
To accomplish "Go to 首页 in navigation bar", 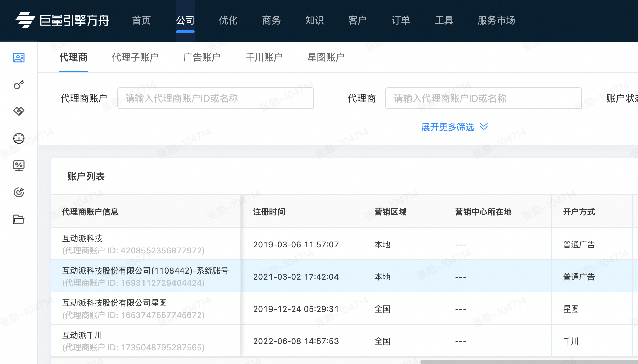I will point(141,20).
